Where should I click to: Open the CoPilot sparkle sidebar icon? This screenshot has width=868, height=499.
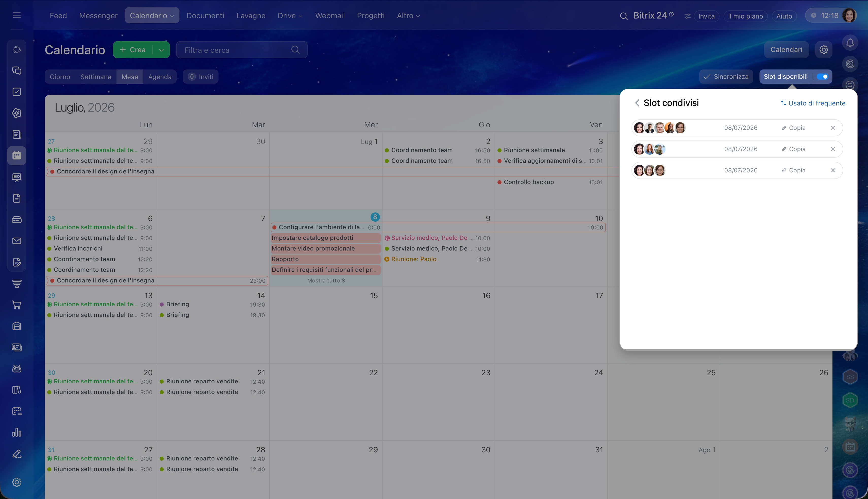17,113
